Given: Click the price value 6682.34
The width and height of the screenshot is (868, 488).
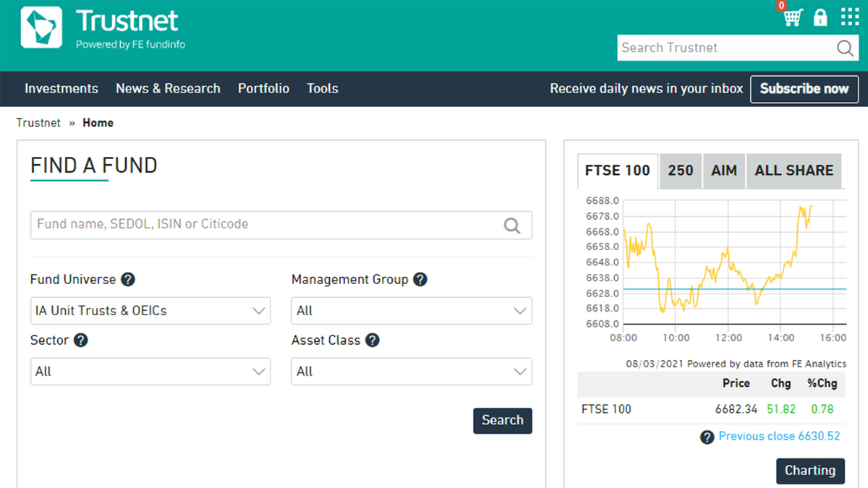Looking at the screenshot, I should (x=736, y=409).
